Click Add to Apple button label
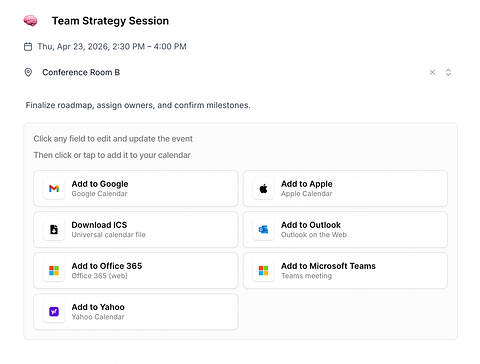480x364 pixels. coord(307,184)
